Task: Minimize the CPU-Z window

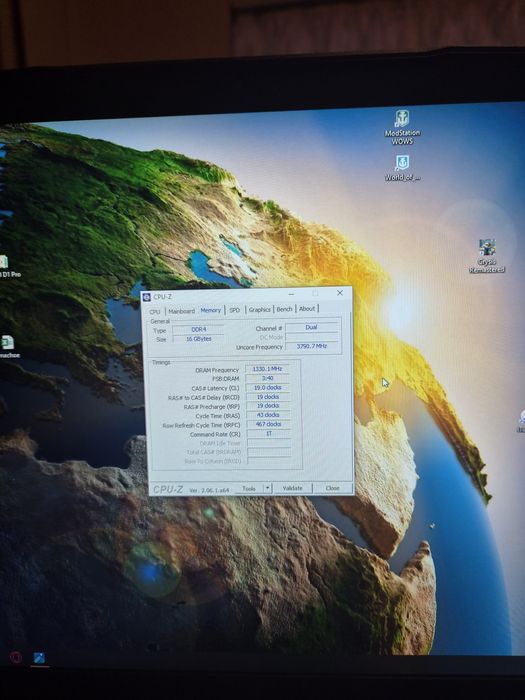Action: point(292,294)
